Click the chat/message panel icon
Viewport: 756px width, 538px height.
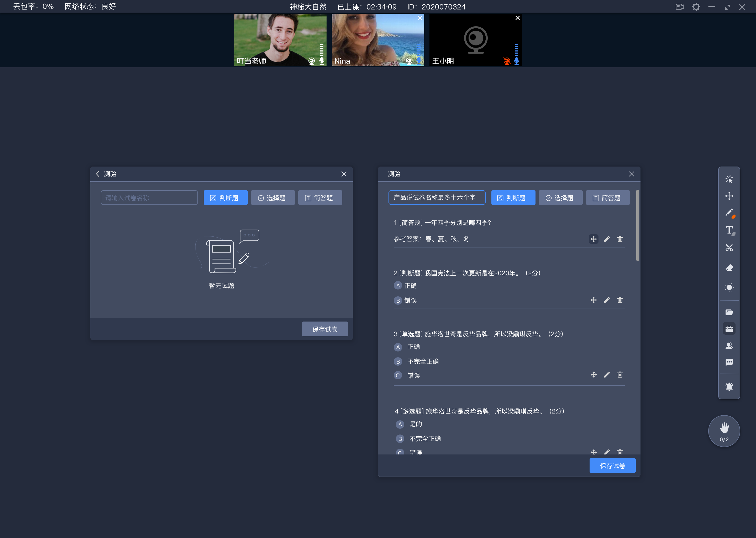click(729, 364)
